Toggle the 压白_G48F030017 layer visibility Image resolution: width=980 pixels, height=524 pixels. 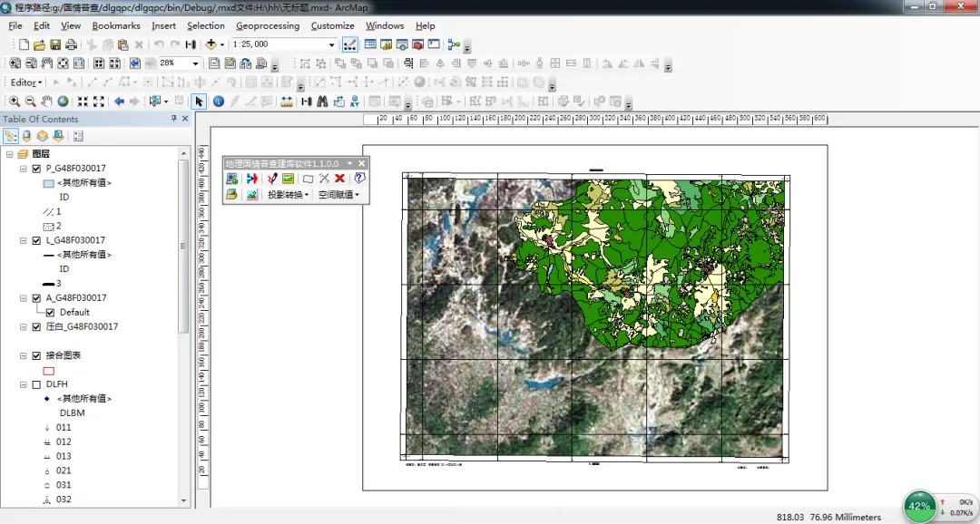[36, 326]
